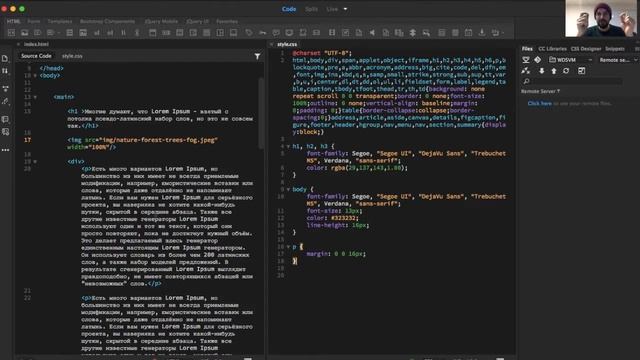Open the Live view options dropdown arrow
The height and width of the screenshot is (360, 640).
pos(345,9)
